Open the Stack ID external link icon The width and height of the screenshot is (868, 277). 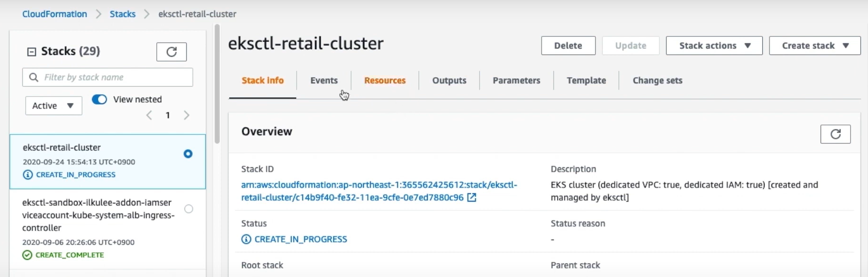[x=471, y=197]
